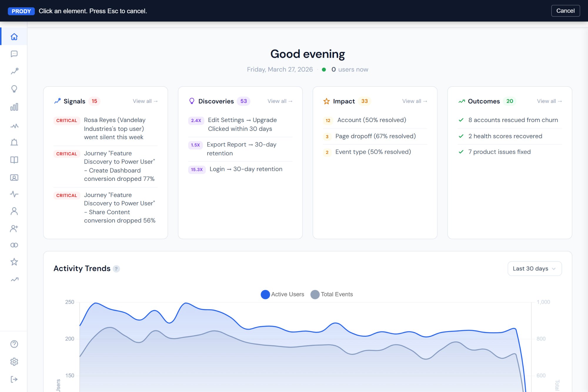Click the Discoveries card title
The image size is (588, 392).
coord(216,101)
